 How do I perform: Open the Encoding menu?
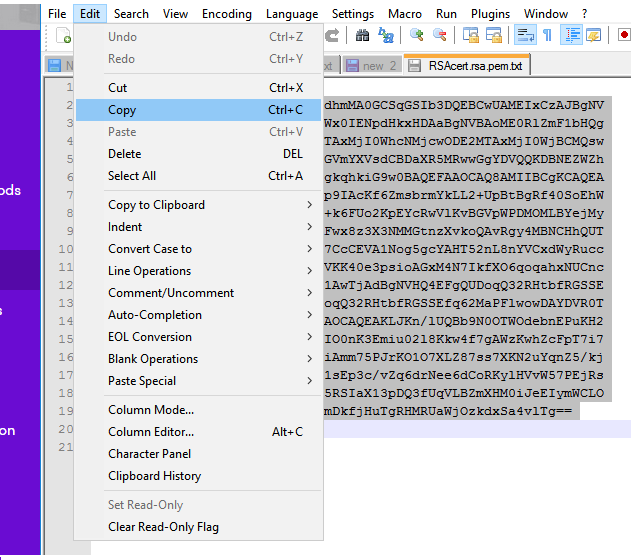[x=227, y=14]
